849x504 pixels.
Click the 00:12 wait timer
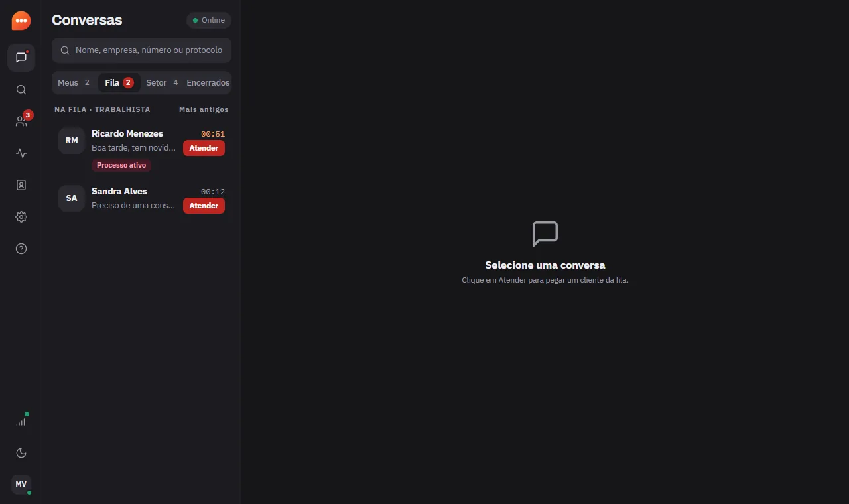pyautogui.click(x=213, y=192)
